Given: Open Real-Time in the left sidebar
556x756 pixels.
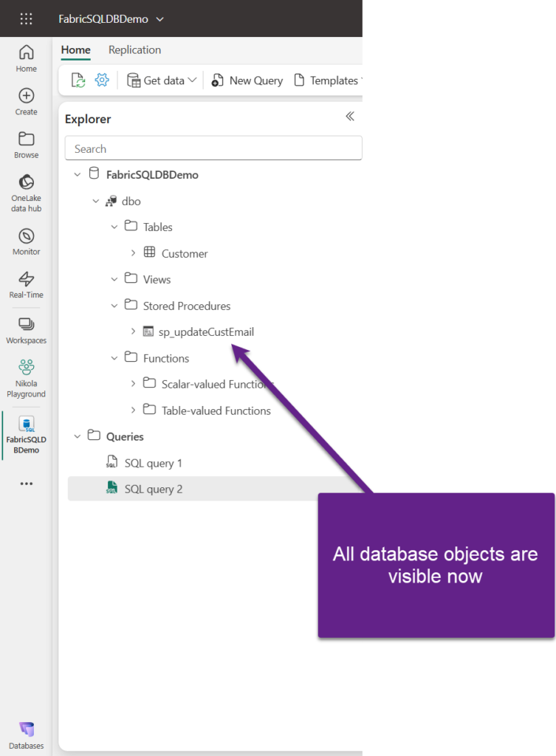Looking at the screenshot, I should pos(26,285).
